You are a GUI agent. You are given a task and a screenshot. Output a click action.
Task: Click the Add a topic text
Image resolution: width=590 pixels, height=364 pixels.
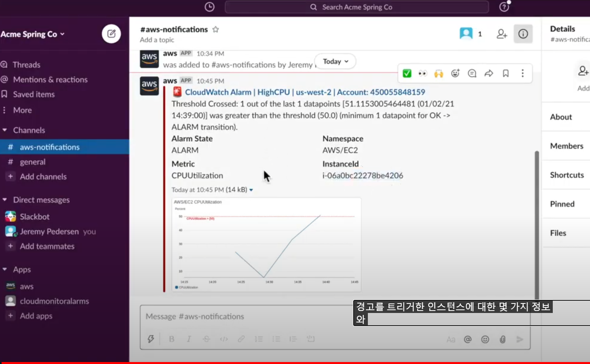(x=157, y=40)
